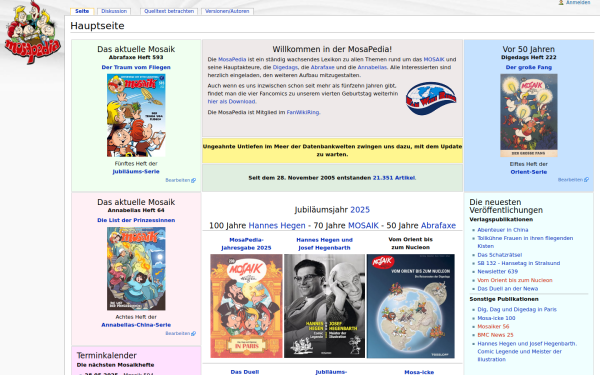
Task: Click the Digedags Heft 222 cover image
Action: (528, 115)
